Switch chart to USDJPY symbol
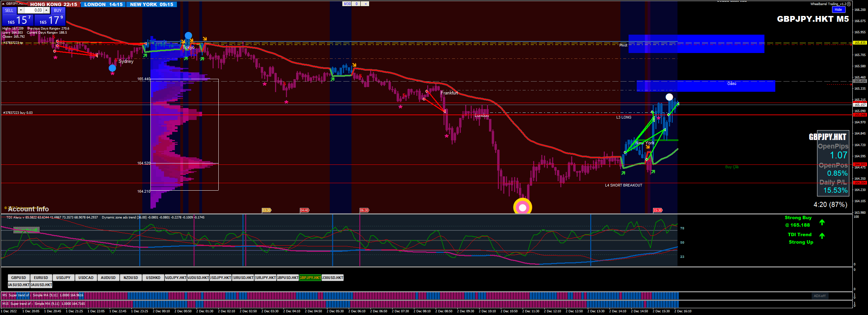 (64, 278)
